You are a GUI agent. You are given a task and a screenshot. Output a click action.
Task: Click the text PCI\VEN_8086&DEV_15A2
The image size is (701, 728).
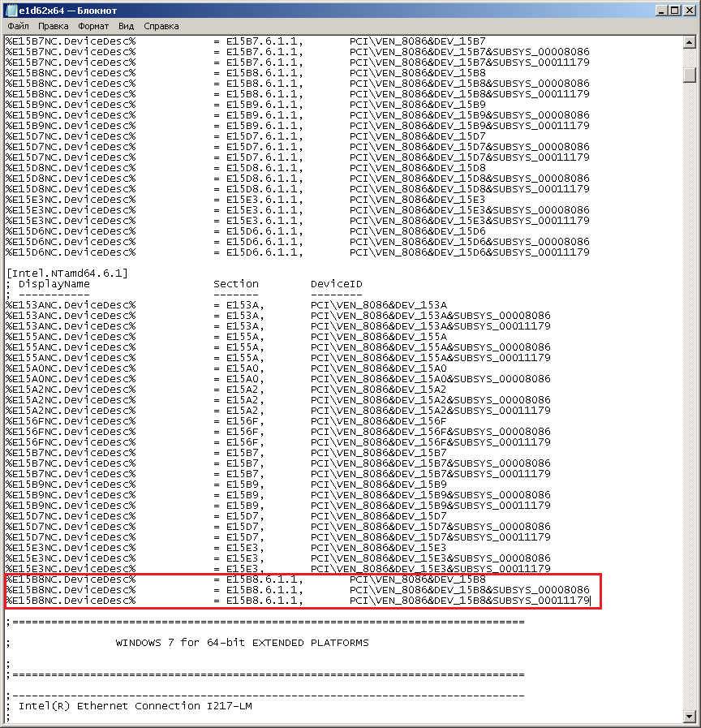pos(379,389)
